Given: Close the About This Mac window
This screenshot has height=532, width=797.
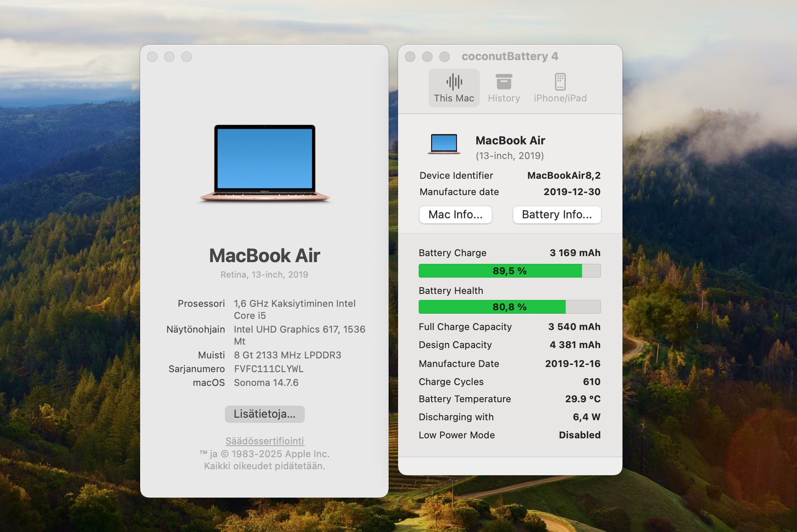Looking at the screenshot, I should click(152, 57).
